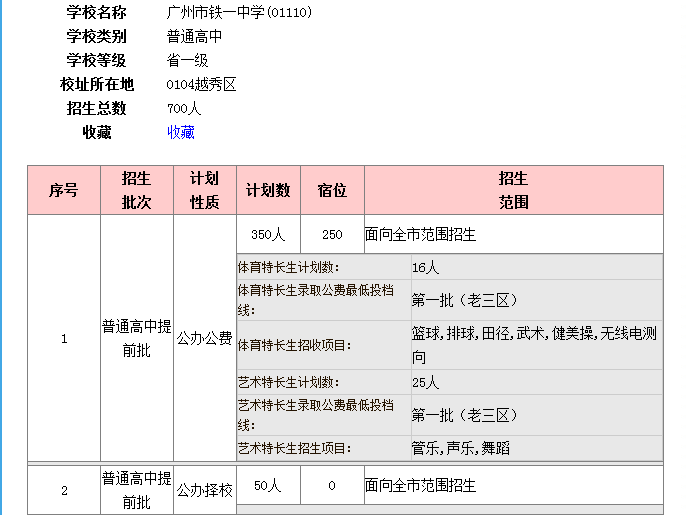Select the 50人 plan count cell
This screenshot has width=686, height=515.
pos(269,485)
